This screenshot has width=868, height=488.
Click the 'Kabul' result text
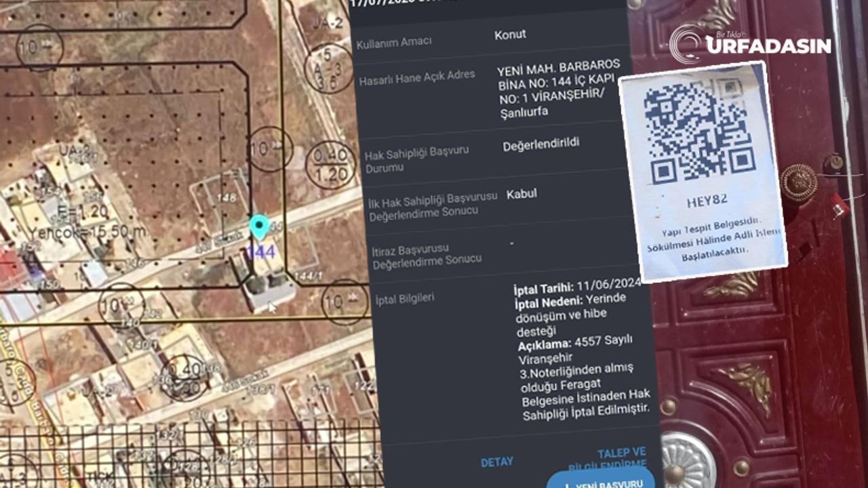pos(521,194)
